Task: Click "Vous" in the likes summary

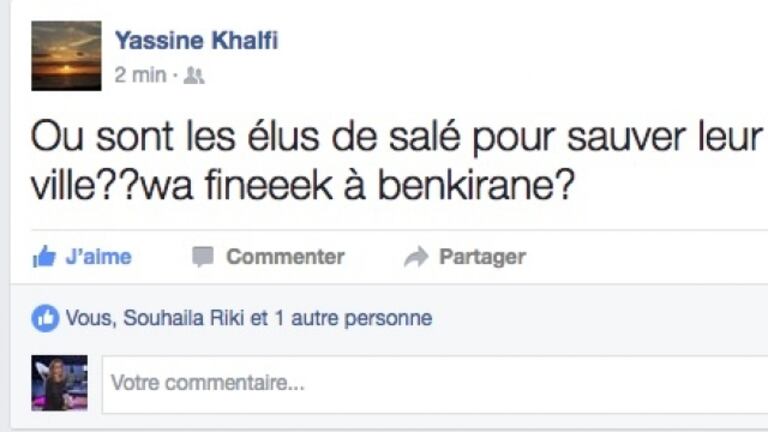Action: pos(85,319)
